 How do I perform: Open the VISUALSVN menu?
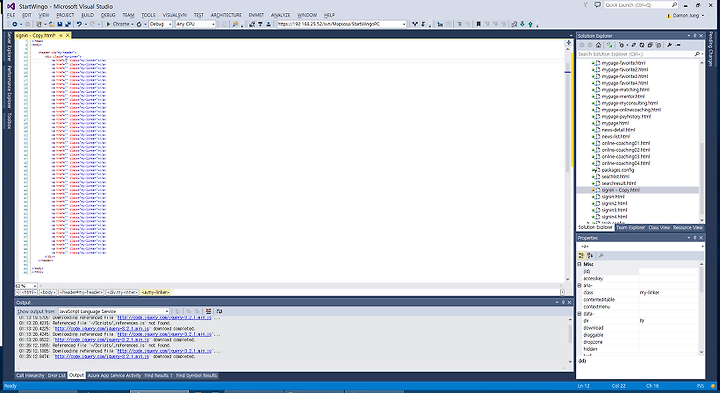[174, 15]
